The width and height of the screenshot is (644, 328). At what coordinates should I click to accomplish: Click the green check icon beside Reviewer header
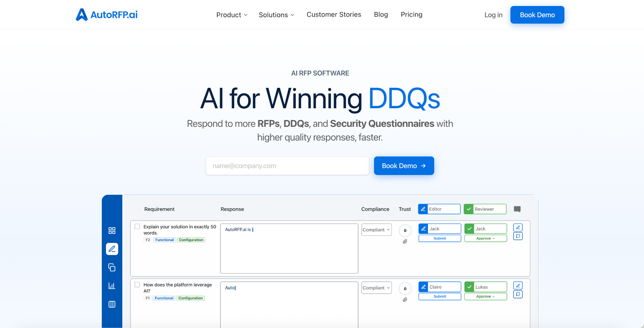pos(469,209)
